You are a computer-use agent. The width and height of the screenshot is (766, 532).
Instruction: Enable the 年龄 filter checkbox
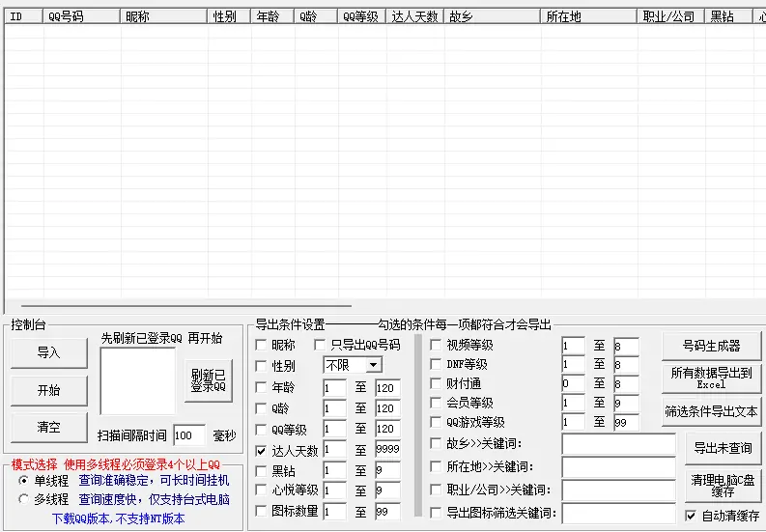[261, 387]
